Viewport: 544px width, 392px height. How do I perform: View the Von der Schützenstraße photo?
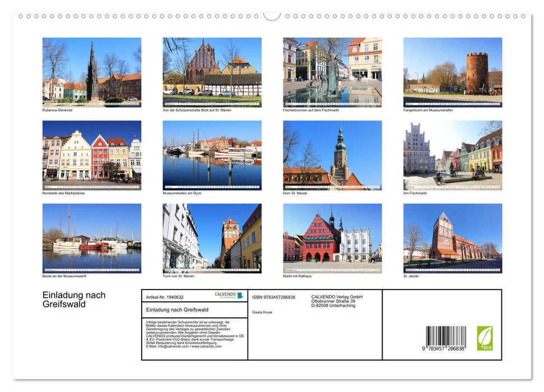[x=212, y=71]
